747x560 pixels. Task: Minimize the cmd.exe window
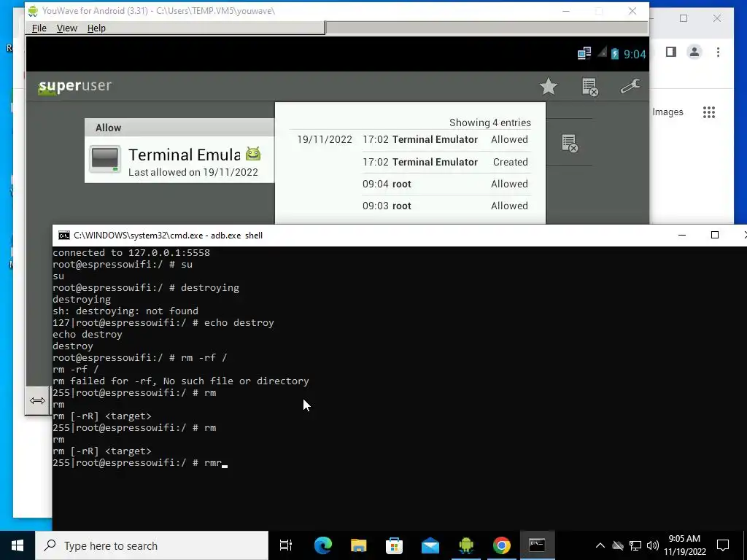(682, 235)
